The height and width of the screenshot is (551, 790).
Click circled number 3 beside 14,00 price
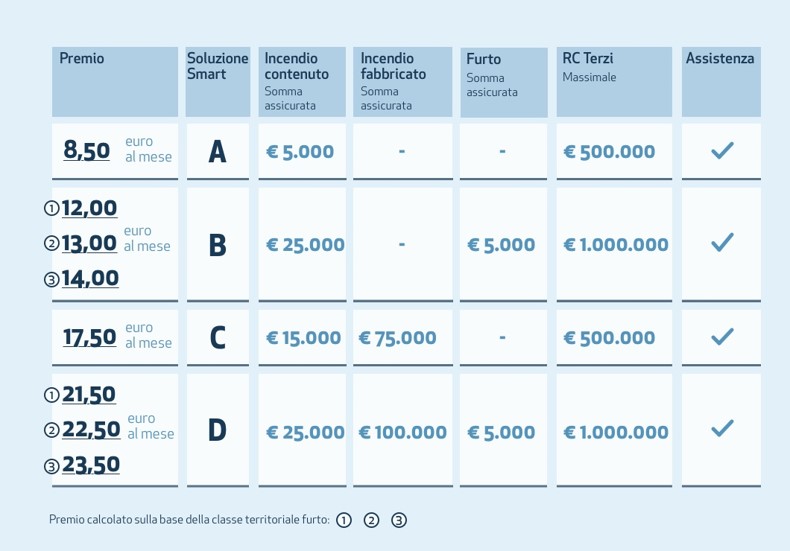click(52, 280)
